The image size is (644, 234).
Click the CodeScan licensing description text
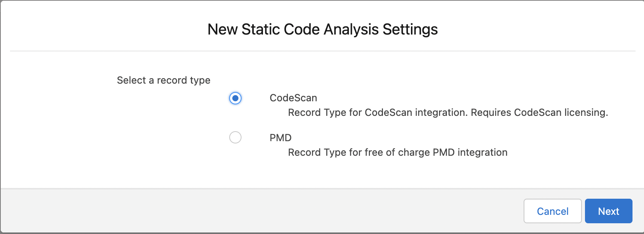click(x=448, y=112)
